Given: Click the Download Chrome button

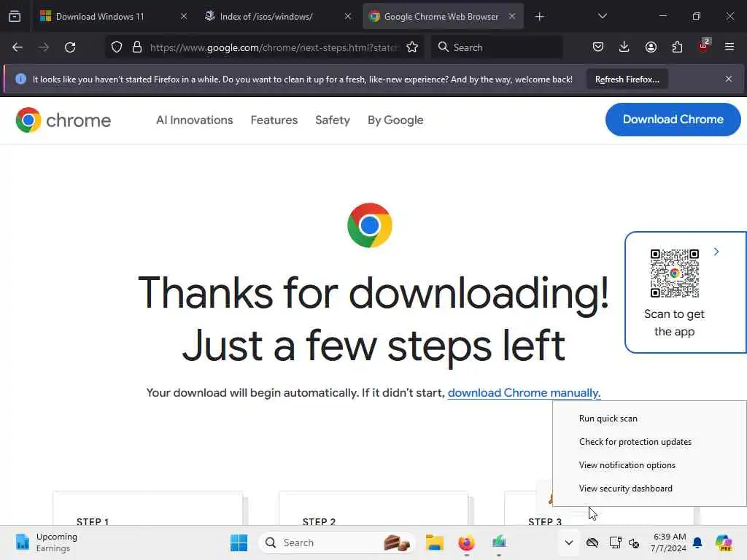Looking at the screenshot, I should click(673, 120).
